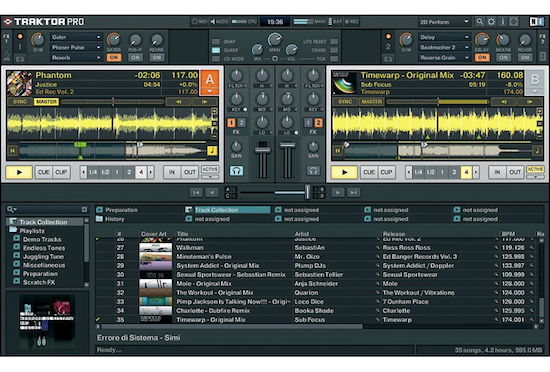The image size is (550, 372).
Task: Click cover art preview in browser sidebar
Action: point(47,322)
